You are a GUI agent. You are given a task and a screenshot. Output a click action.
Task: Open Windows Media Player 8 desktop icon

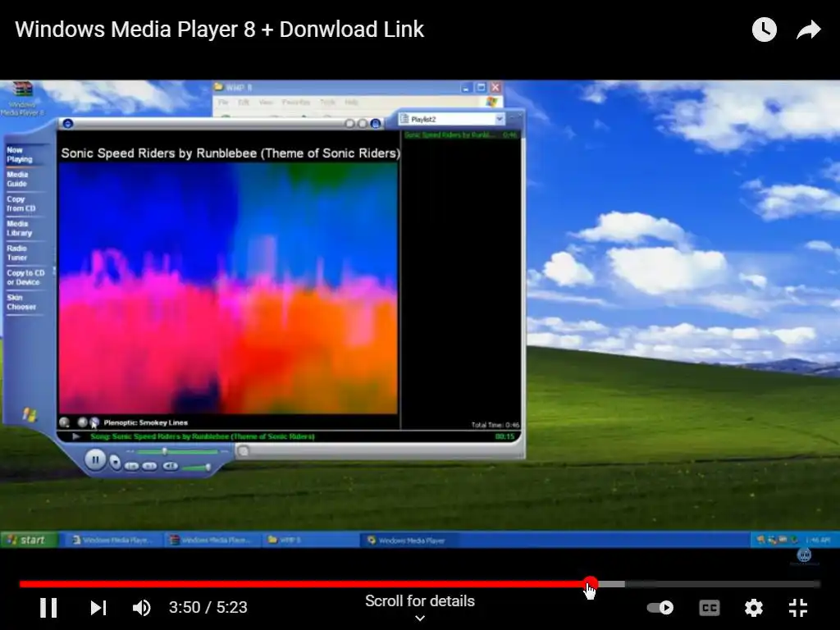22,98
